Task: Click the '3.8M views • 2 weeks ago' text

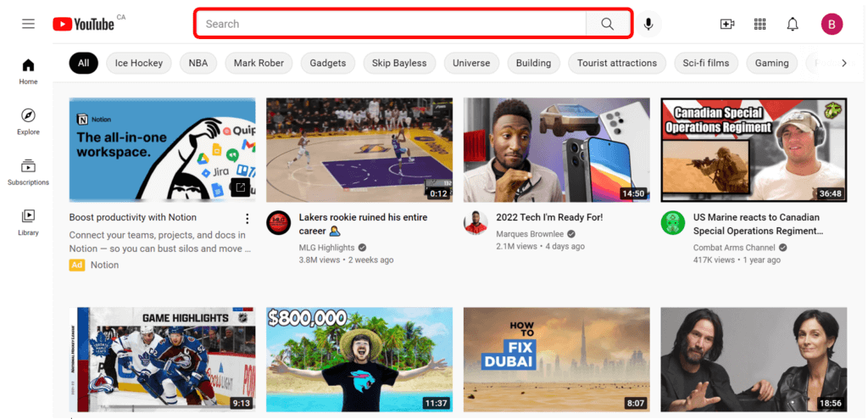Action: [346, 260]
